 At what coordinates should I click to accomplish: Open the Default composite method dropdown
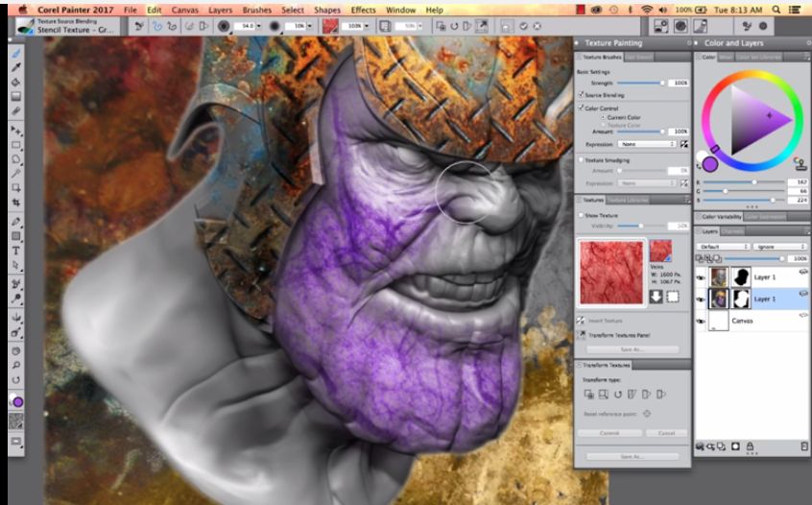[x=724, y=247]
